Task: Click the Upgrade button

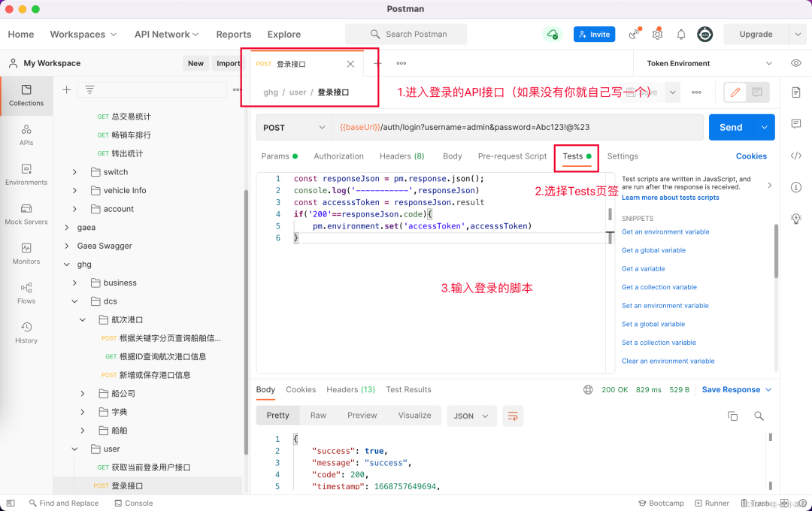Action: [756, 34]
